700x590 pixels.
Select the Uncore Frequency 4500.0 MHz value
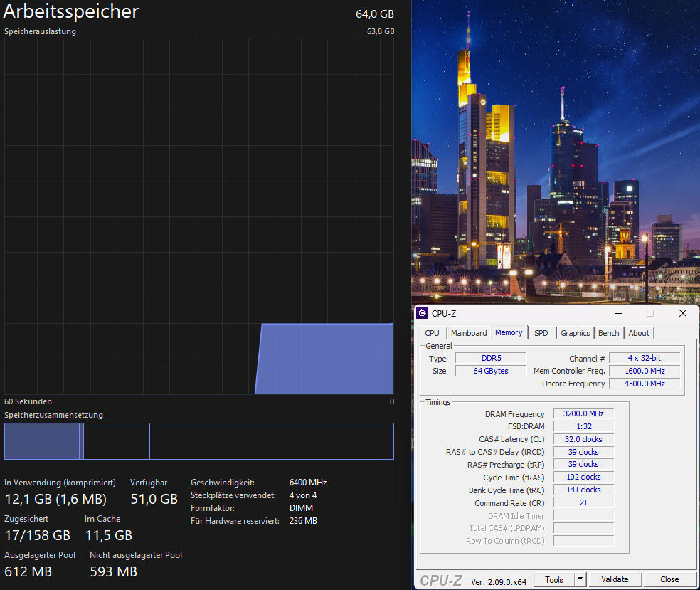coord(645,384)
